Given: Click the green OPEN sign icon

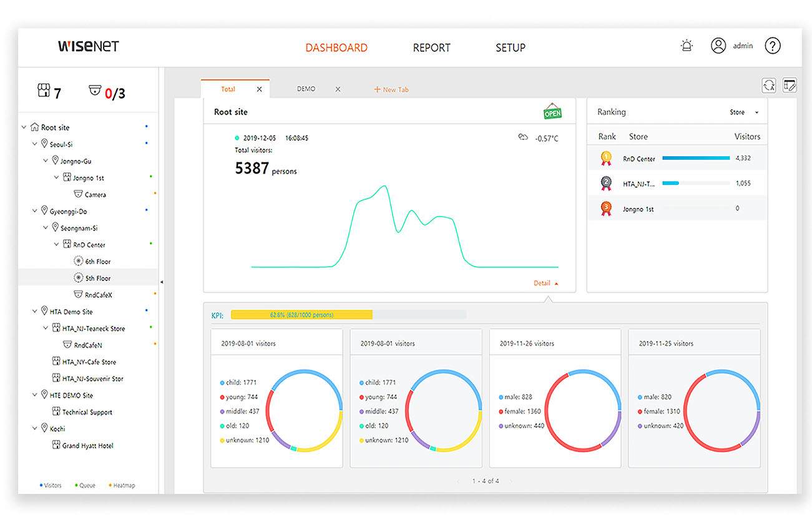Looking at the screenshot, I should tap(552, 112).
